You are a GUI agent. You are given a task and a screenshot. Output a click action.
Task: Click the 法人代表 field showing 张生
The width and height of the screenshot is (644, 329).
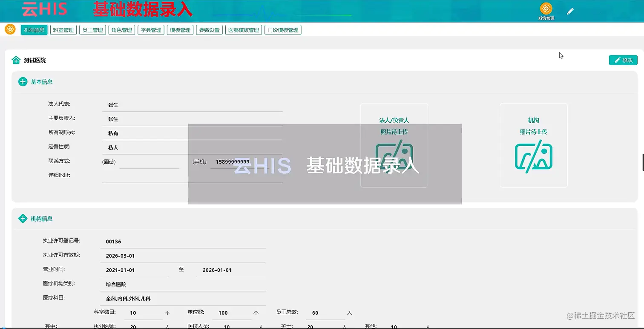193,105
